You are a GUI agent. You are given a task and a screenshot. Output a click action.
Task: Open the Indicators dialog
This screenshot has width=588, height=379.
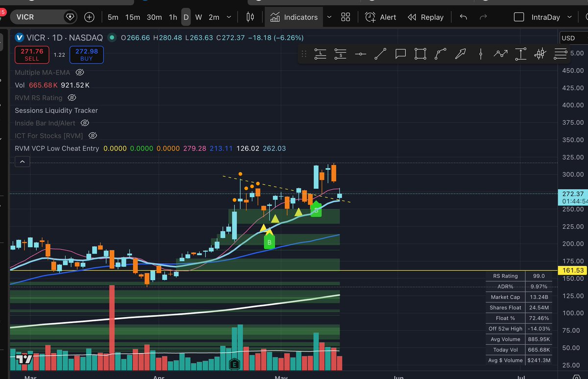294,17
